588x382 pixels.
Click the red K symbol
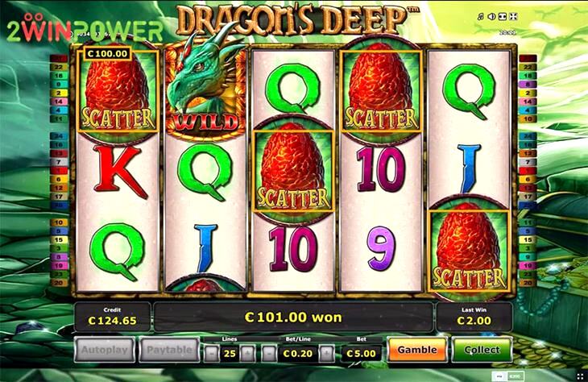click(x=118, y=172)
